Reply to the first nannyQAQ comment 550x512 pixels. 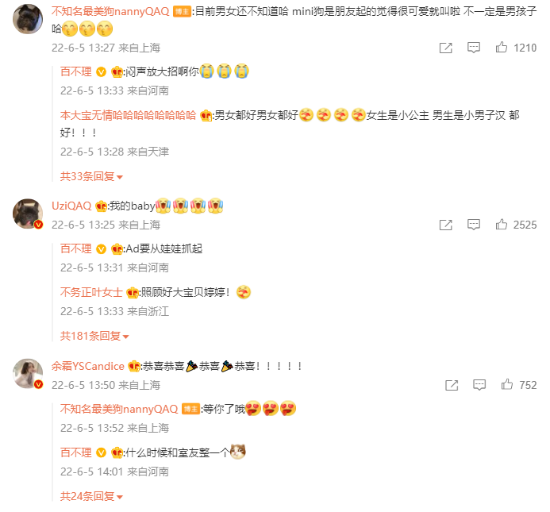[473, 47]
